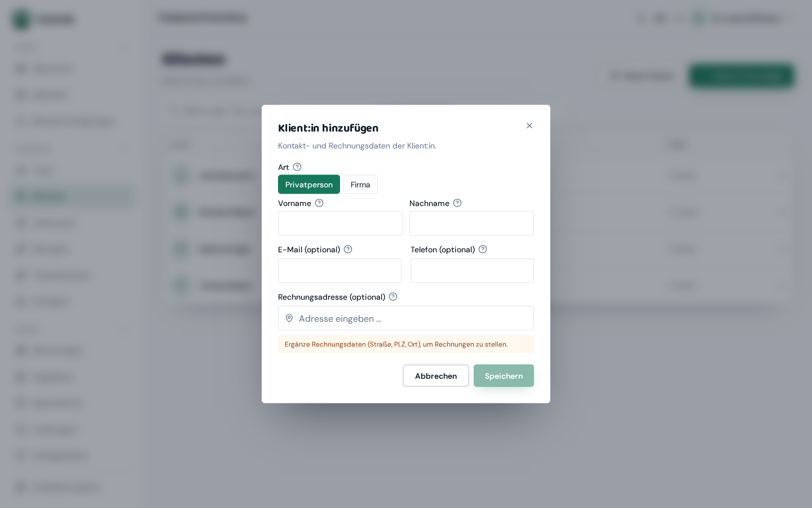Focus the Nachname input field
812x508 pixels.
point(471,224)
